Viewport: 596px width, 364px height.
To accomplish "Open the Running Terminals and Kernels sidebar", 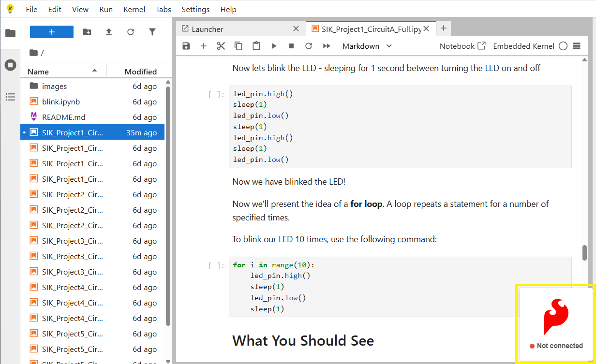I will click(10, 65).
